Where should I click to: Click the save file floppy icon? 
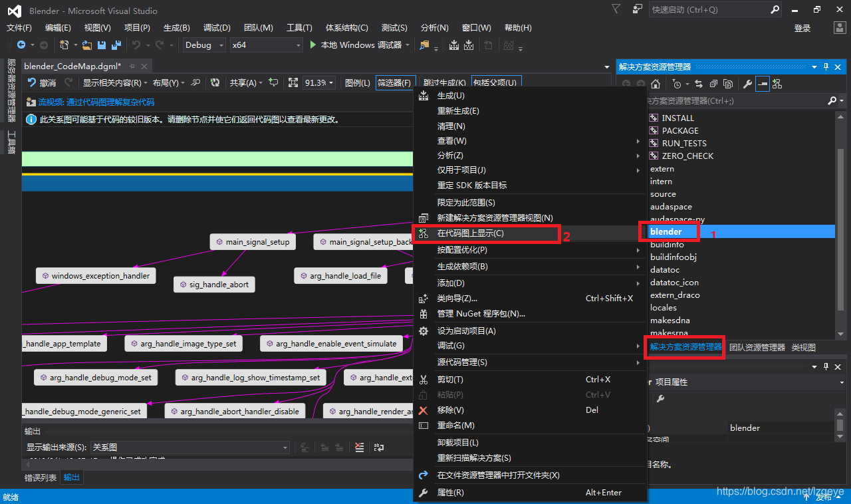coord(101,45)
